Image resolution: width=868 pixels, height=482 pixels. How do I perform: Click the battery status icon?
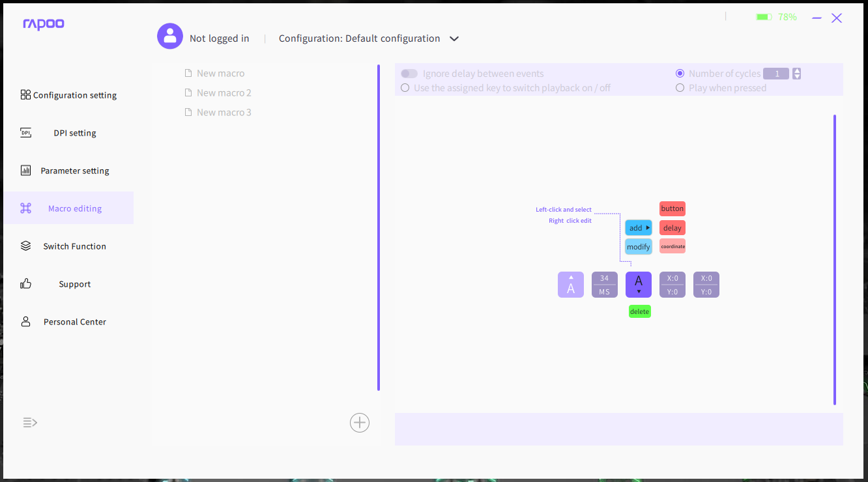[x=764, y=17]
